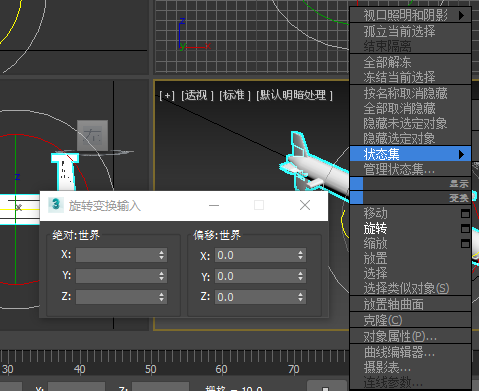
Task: Click 3ds Max icon in dialog title
Action: [56, 205]
